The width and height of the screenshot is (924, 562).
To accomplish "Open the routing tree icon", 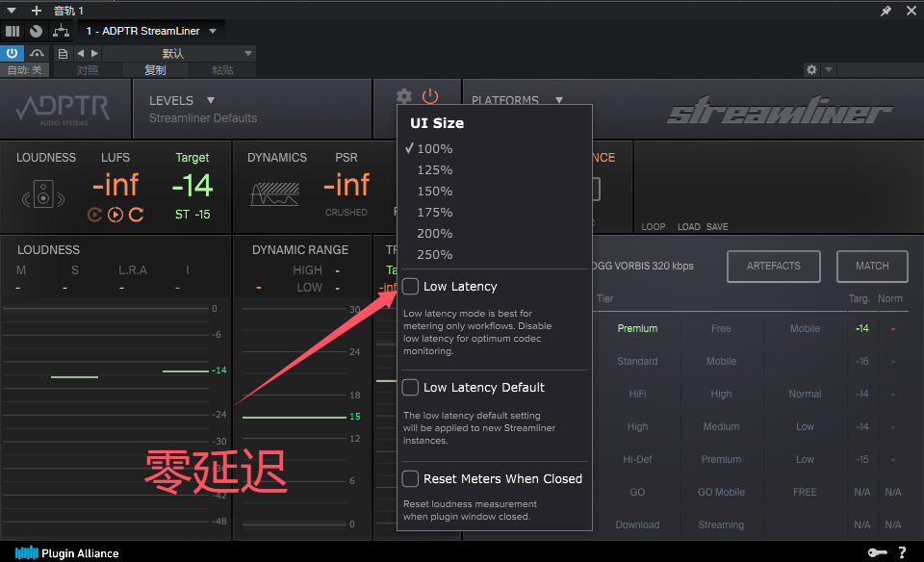I will tap(61, 31).
